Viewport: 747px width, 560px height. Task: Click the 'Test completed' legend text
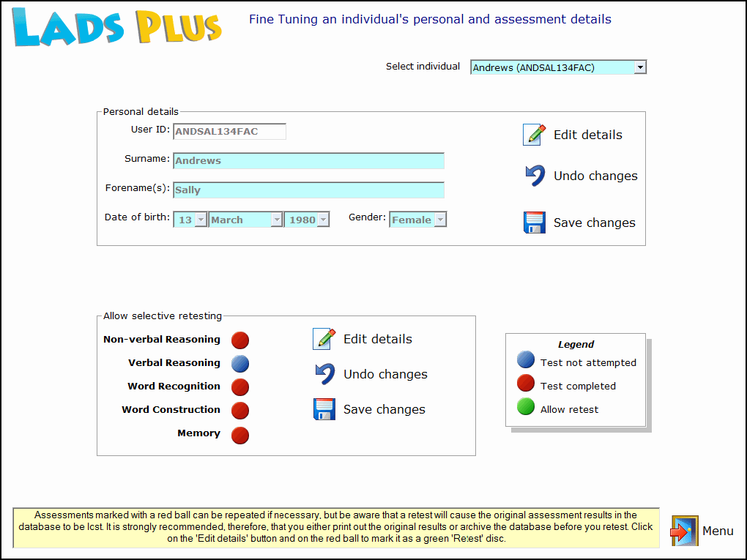[578, 387]
